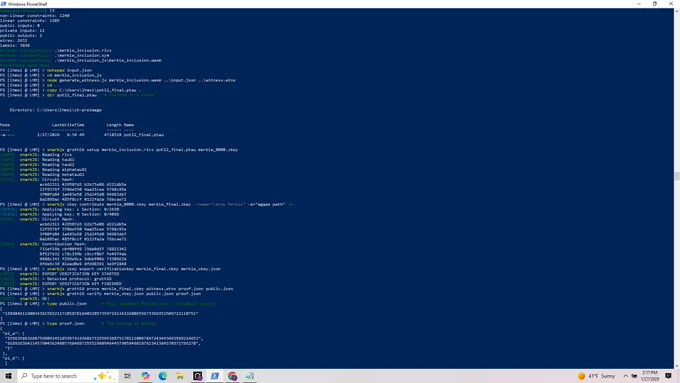Click the 'snarkjs groth16 setup' command line
The width and height of the screenshot is (680, 383).
[119, 150]
